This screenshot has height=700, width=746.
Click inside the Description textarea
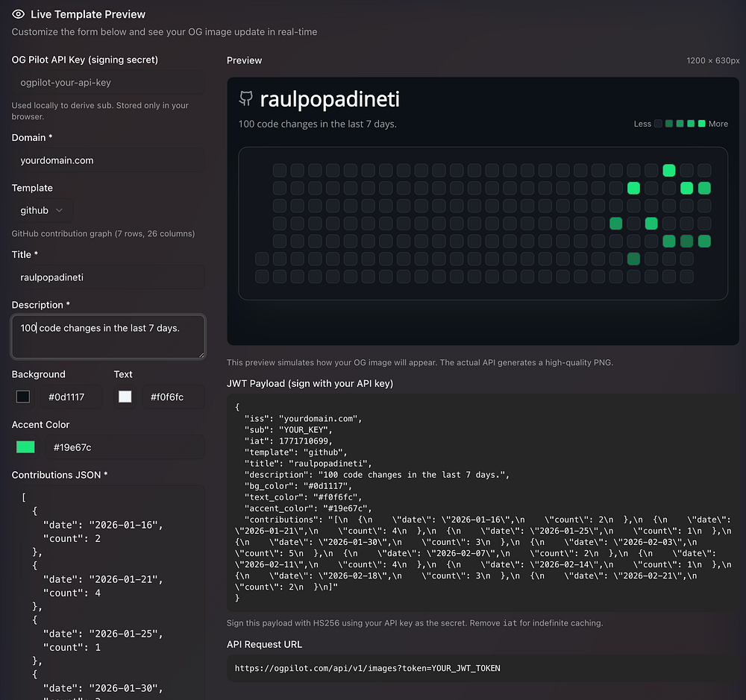pos(108,336)
